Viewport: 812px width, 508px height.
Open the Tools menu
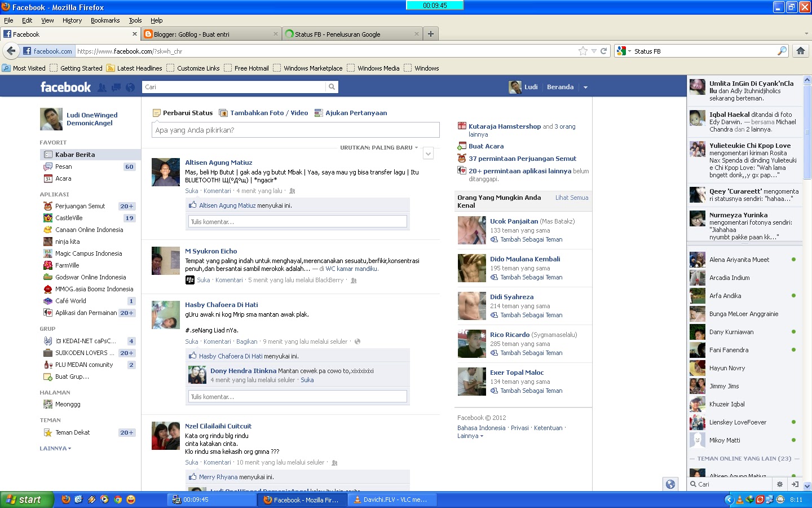135,20
